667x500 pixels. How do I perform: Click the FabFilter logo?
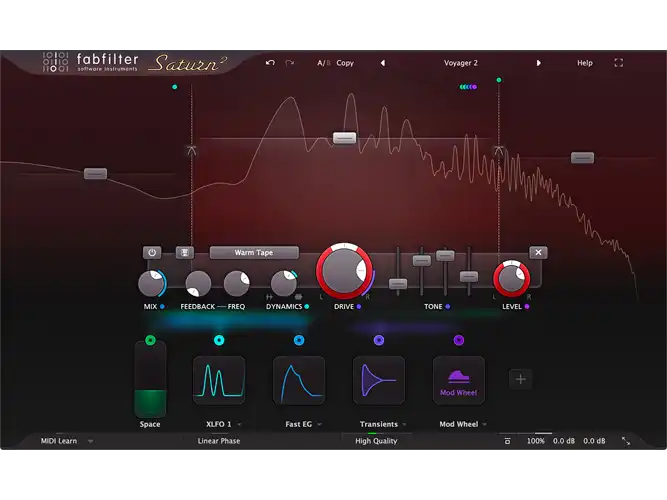pyautogui.click(x=90, y=62)
